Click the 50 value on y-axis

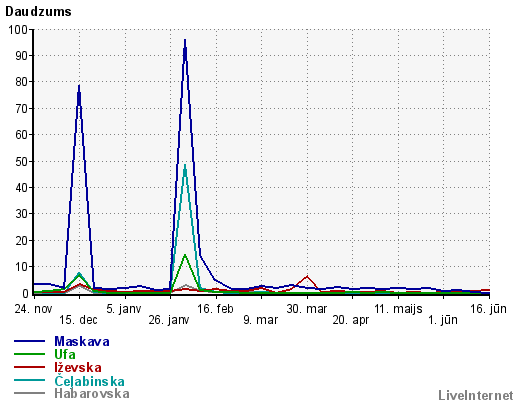click(21, 161)
